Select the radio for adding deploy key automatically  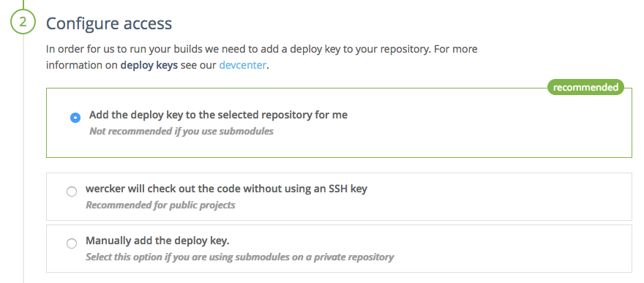[75, 118]
